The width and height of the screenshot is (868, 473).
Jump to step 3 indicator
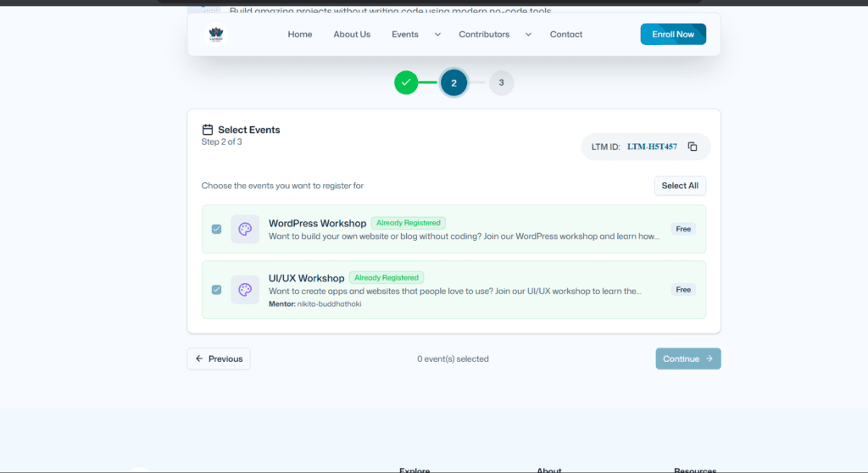point(501,83)
